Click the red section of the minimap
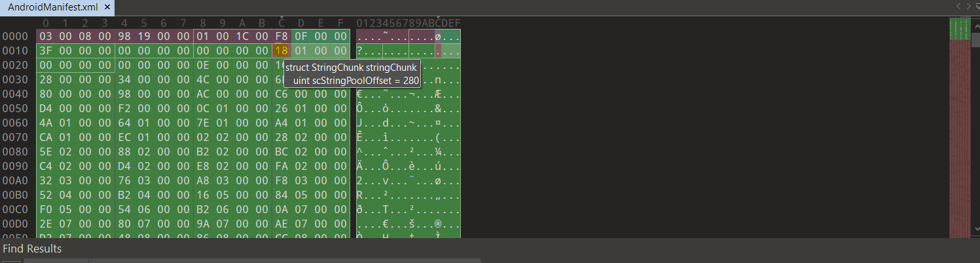Viewport: 980px width, 263px height. (x=959, y=139)
